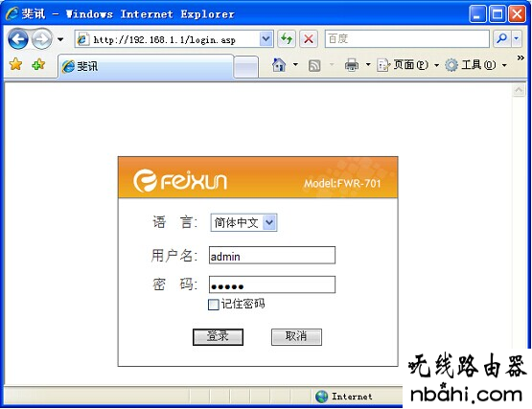Expand the Print options dropdown arrow
The height and width of the screenshot is (409, 532).
[x=368, y=64]
